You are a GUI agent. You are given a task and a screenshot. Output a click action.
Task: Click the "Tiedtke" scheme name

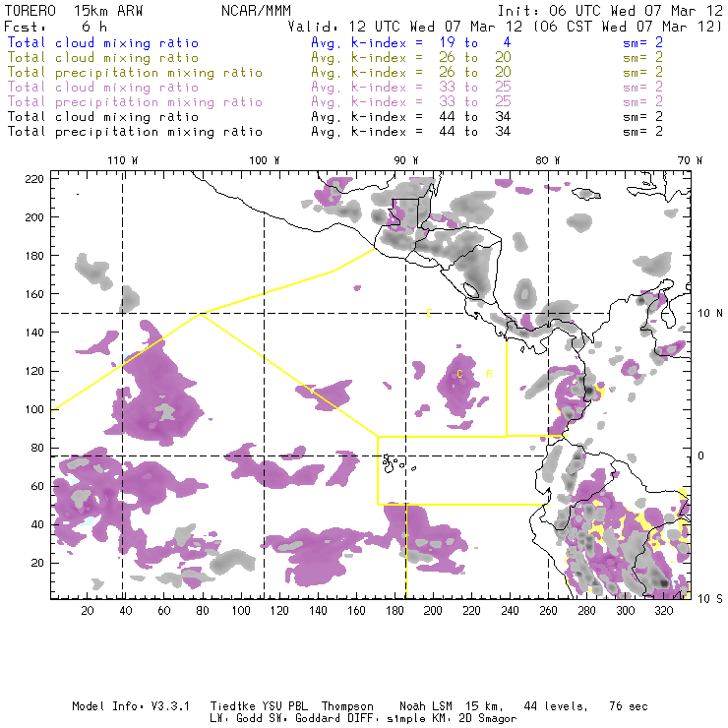coord(232,706)
